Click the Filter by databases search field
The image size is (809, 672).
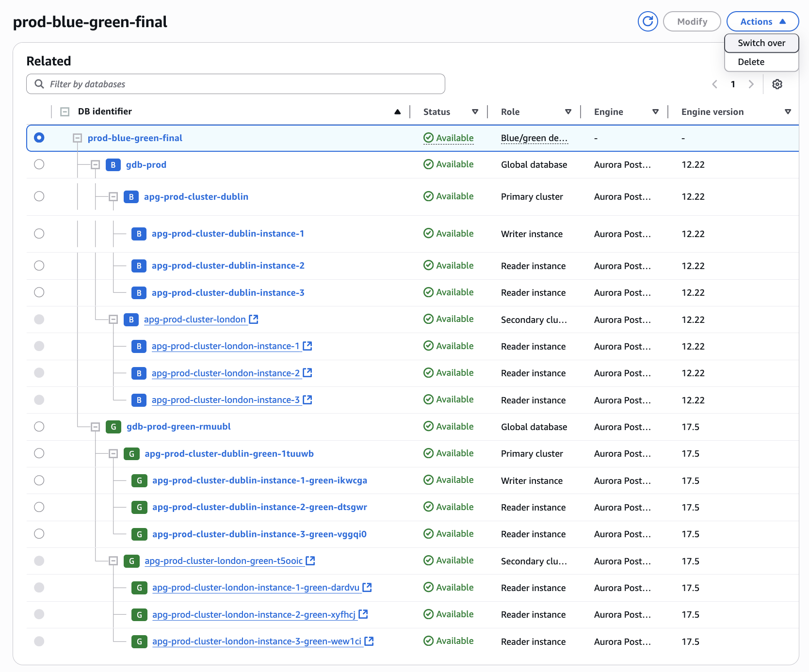tap(236, 84)
